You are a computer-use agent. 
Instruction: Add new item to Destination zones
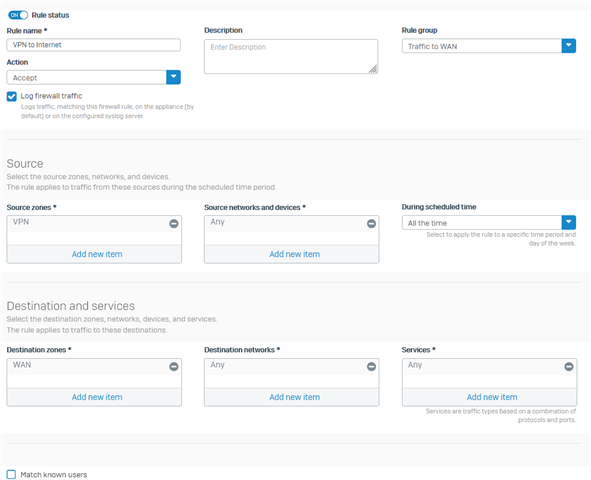coord(97,397)
